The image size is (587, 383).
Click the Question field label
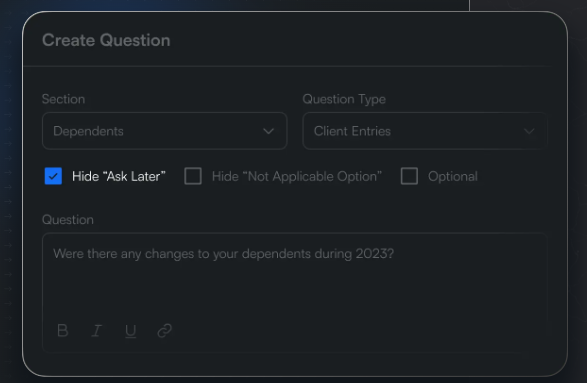[68, 220]
